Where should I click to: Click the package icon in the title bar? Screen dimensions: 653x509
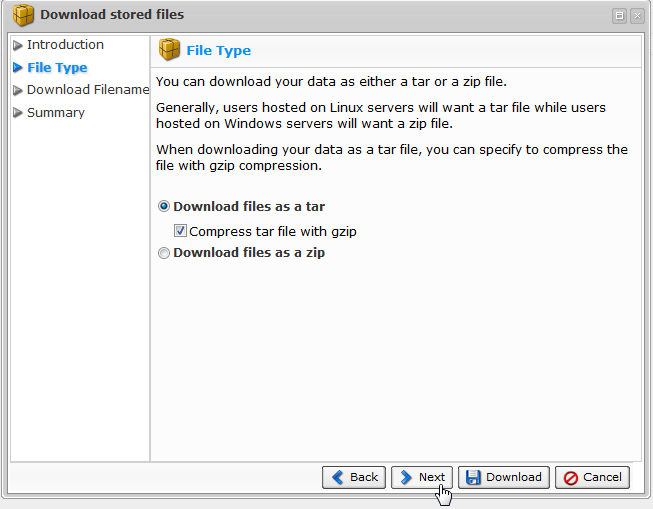coord(23,15)
